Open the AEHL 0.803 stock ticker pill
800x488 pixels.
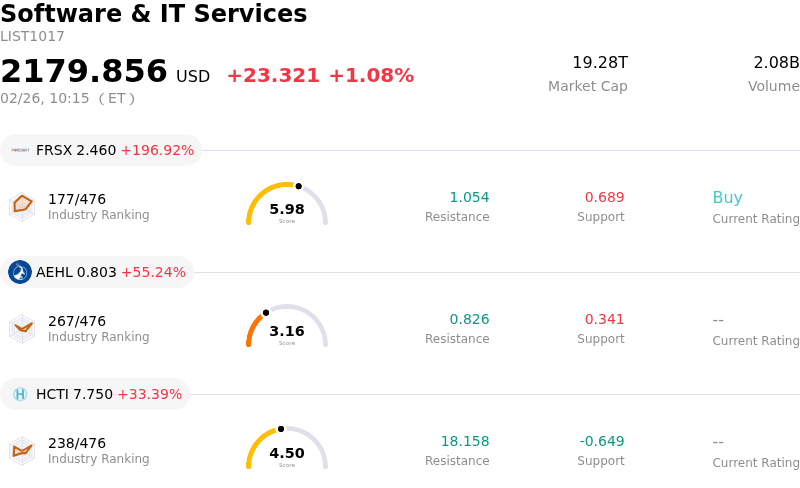pos(97,272)
